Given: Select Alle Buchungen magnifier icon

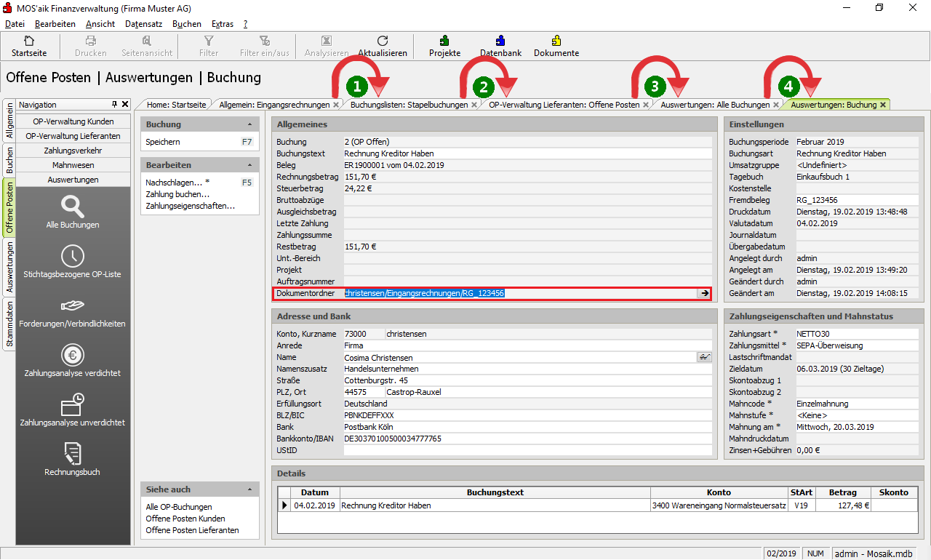Looking at the screenshot, I should [x=73, y=207].
